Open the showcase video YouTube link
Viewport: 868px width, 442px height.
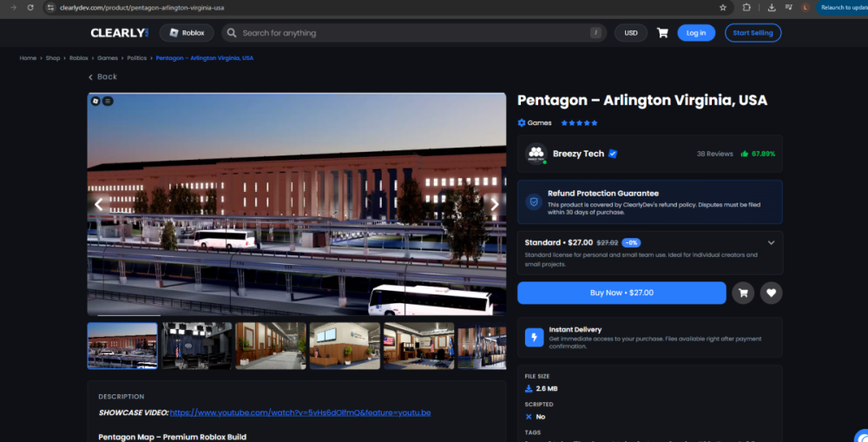300,412
